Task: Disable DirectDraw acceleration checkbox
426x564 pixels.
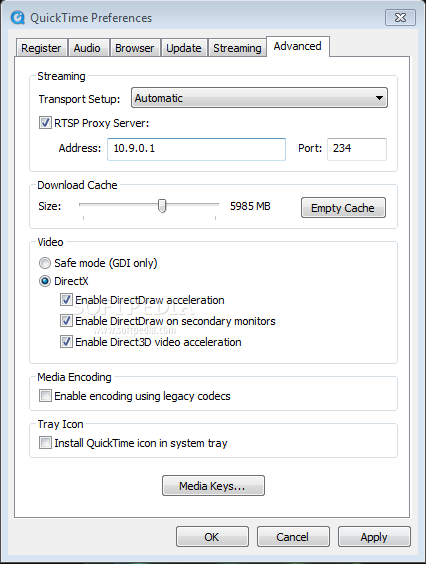Action: pyautogui.click(x=66, y=300)
